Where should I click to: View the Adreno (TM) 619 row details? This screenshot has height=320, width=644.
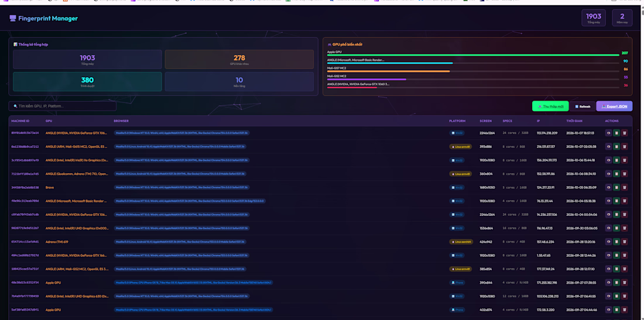608,242
